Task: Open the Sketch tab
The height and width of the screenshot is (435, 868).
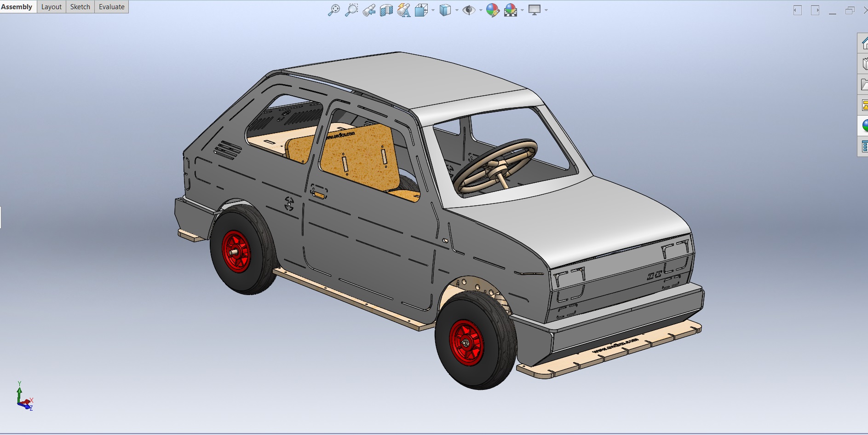Action: tap(80, 6)
